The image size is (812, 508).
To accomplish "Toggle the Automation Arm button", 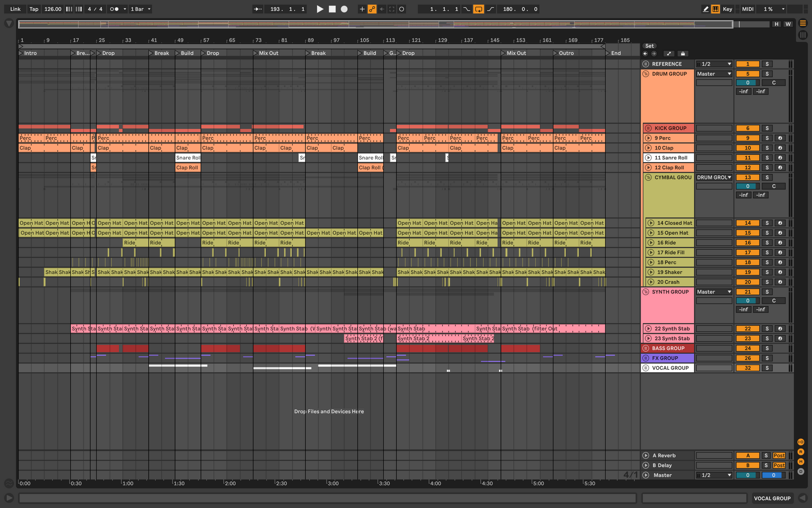I will pyautogui.click(x=372, y=9).
